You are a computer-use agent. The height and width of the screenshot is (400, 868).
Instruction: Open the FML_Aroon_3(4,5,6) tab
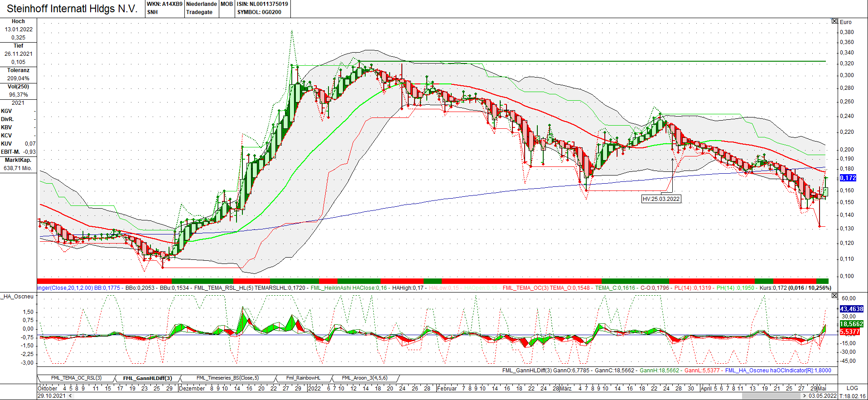(x=364, y=378)
